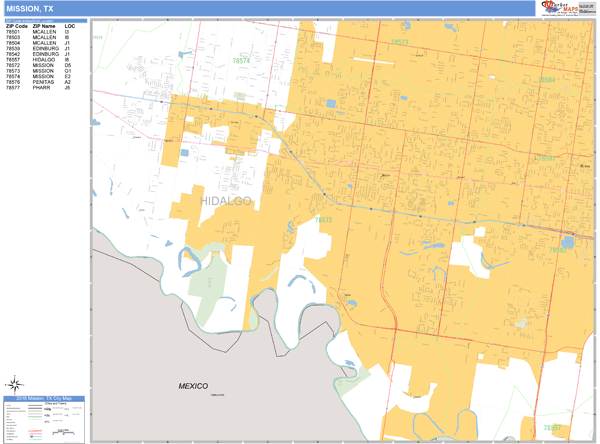Click the 78574 ZIP label on map
Screen dimensions: 600x444
tap(242, 61)
